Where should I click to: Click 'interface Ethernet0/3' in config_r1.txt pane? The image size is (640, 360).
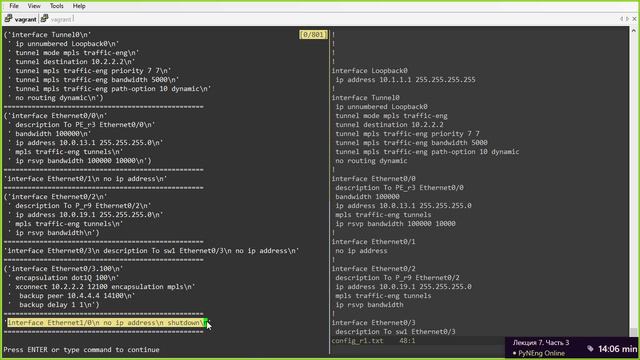373,322
